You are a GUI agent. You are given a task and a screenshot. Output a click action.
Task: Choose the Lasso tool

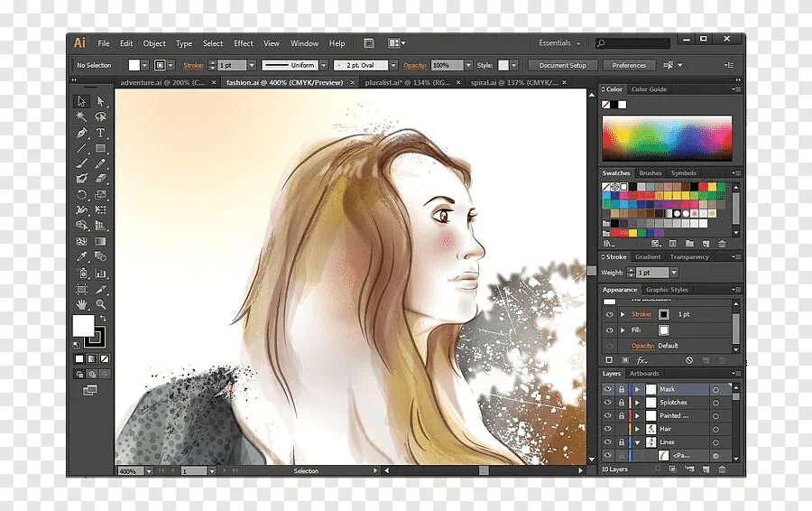coord(100,117)
